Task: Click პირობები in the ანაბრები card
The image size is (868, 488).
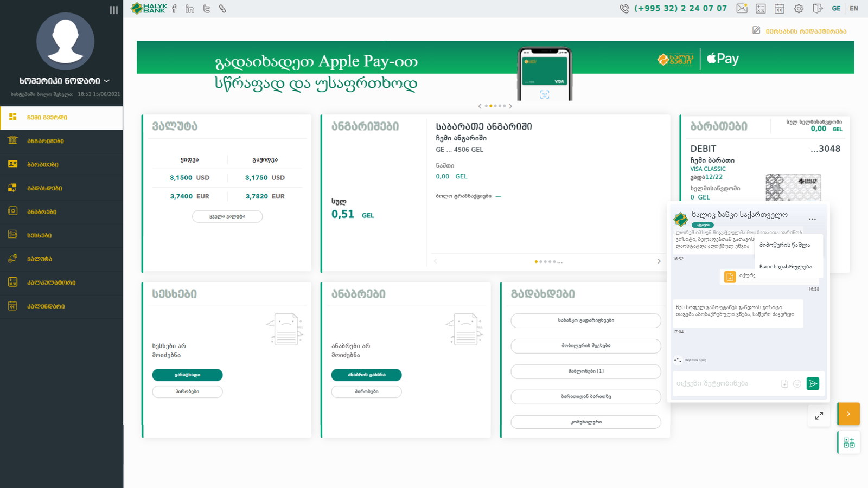Action: coord(367,391)
